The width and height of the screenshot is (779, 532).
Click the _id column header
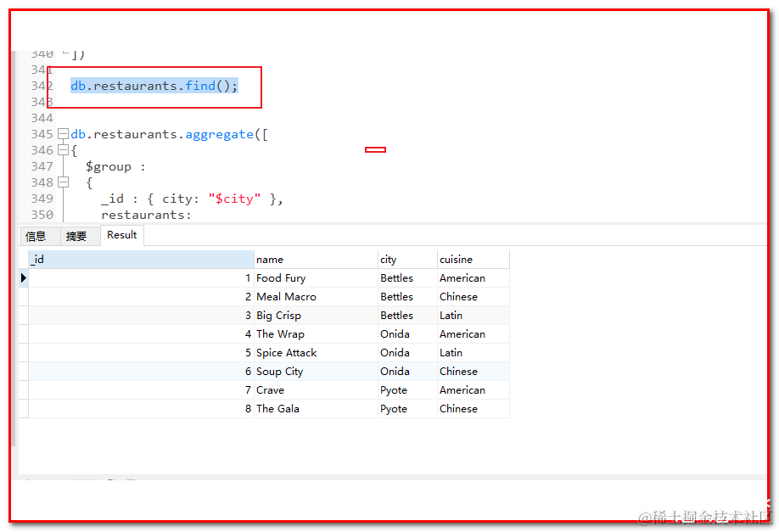click(x=142, y=260)
